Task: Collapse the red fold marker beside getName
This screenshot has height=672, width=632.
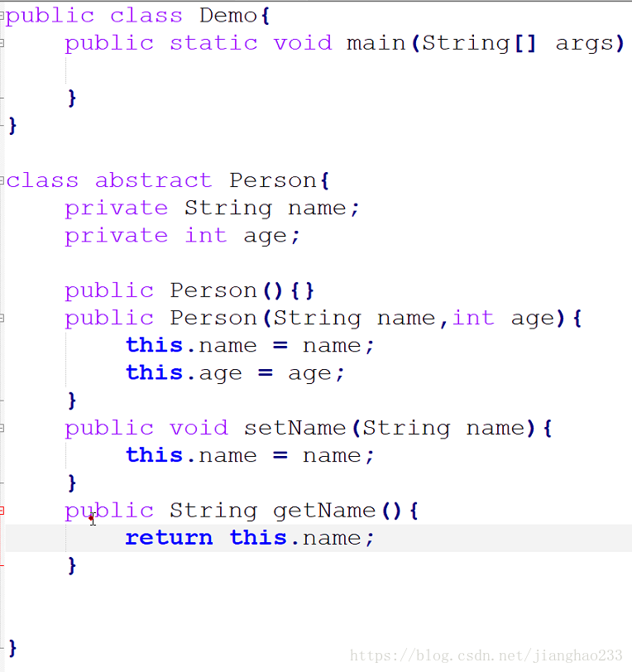Action: click(2, 511)
